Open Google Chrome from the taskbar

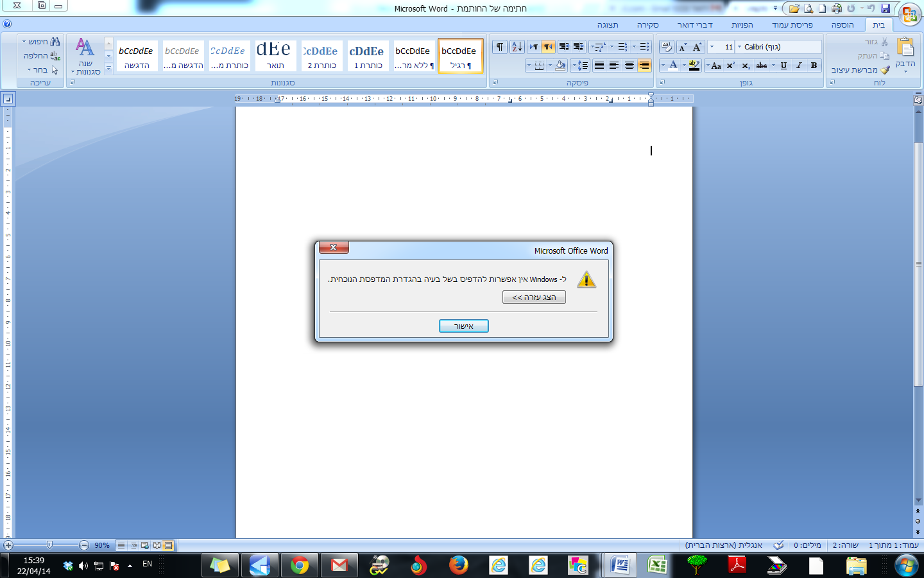[x=300, y=565]
